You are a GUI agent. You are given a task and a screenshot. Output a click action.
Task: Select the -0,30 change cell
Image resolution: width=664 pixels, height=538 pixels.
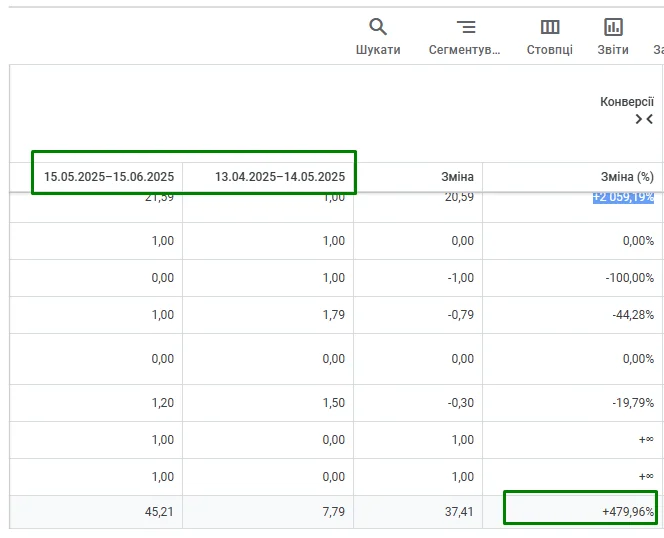pyautogui.click(x=460, y=402)
